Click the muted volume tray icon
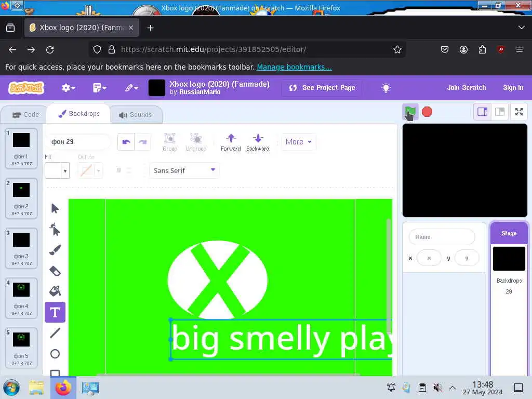The height and width of the screenshot is (399, 532). pyautogui.click(x=437, y=388)
